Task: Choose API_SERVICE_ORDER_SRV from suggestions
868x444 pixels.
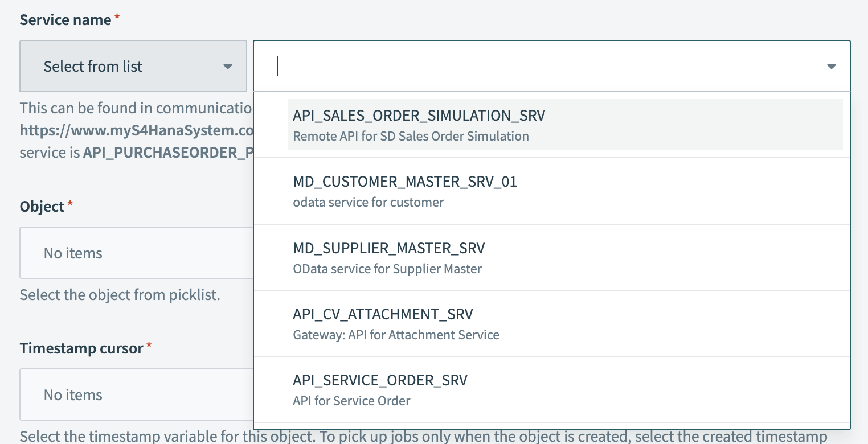Action: (x=380, y=380)
